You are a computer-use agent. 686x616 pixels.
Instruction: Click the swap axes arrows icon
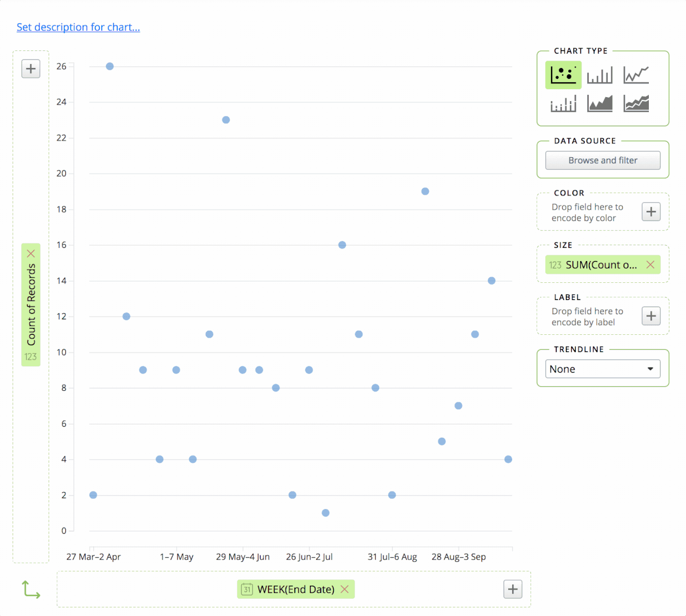click(31, 589)
